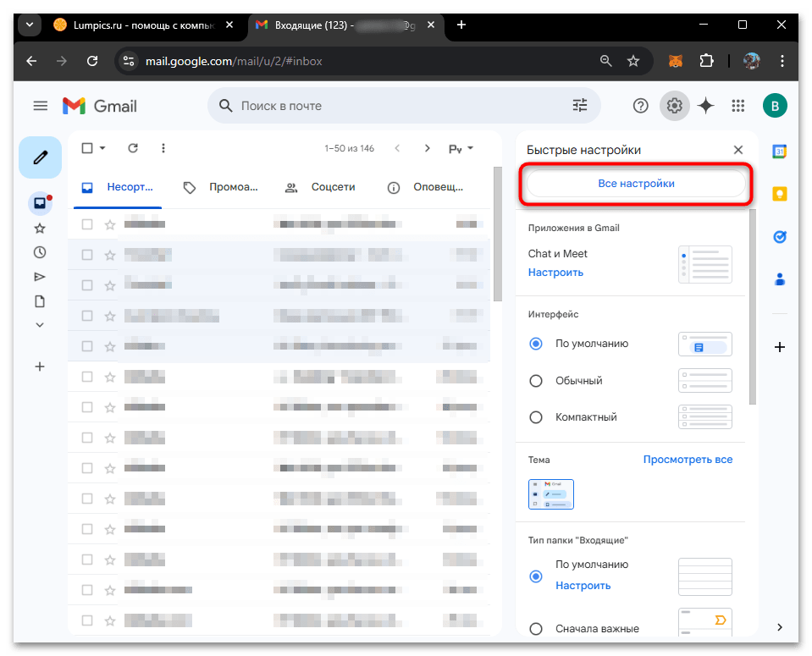
Task: Open the browser Extensions puzzle icon
Action: click(x=706, y=61)
